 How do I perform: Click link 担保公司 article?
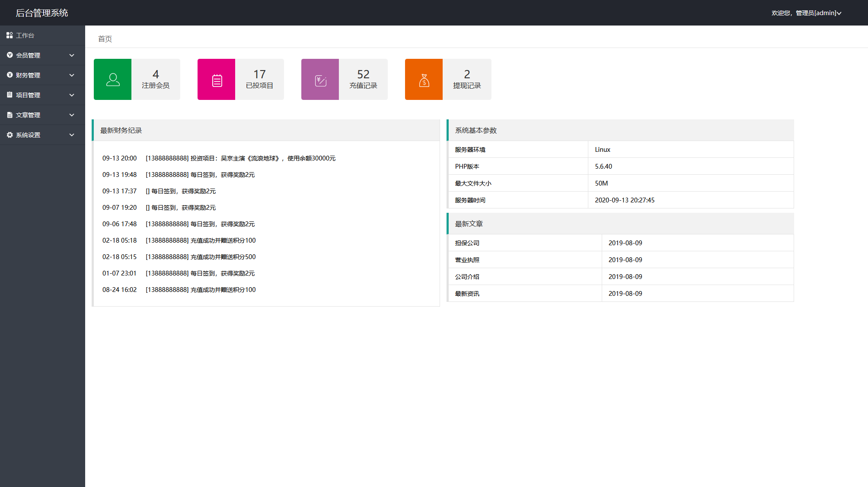[467, 243]
